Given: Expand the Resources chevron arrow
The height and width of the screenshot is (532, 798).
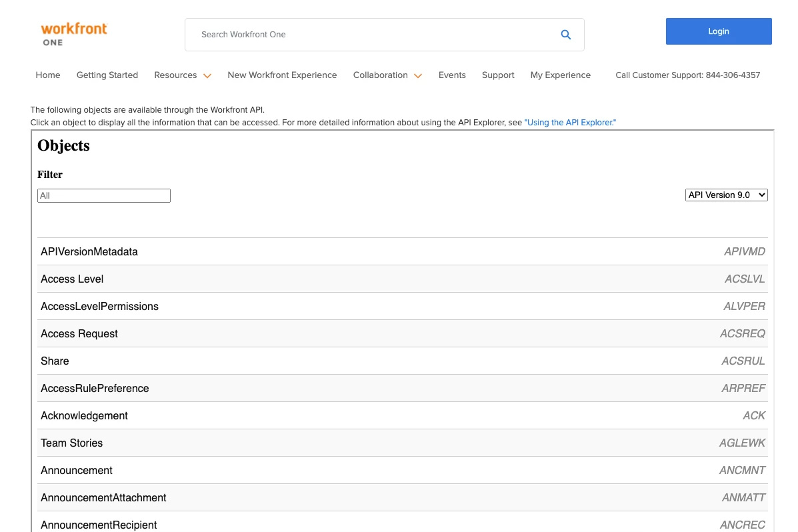Looking at the screenshot, I should click(x=207, y=76).
